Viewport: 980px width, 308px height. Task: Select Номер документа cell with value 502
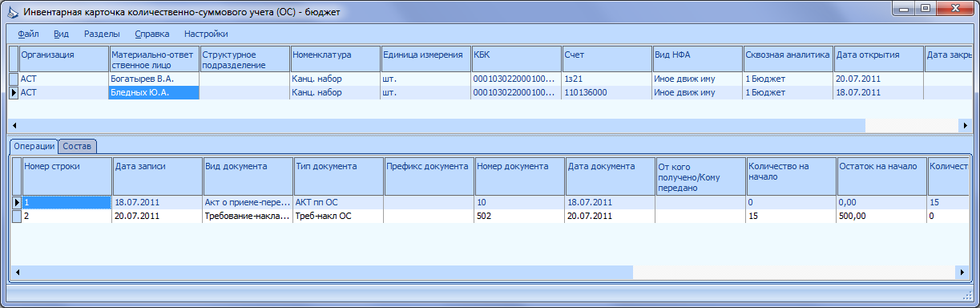click(519, 216)
